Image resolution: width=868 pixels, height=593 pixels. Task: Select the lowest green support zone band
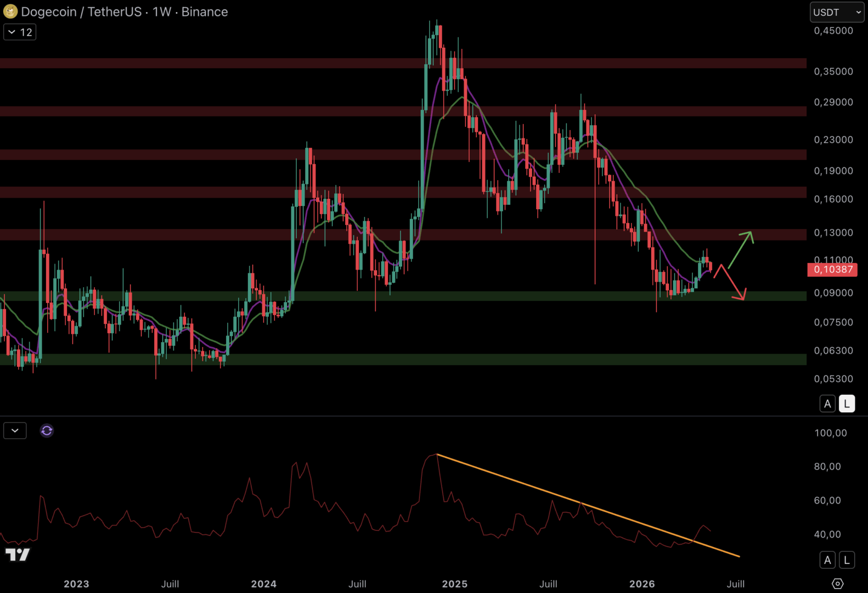[403, 360]
